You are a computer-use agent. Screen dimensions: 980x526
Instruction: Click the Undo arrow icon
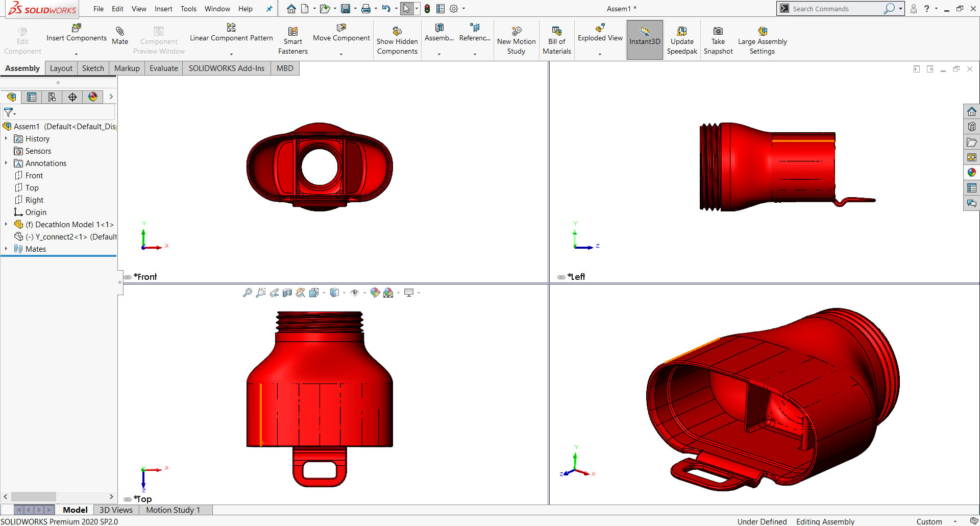pos(386,9)
